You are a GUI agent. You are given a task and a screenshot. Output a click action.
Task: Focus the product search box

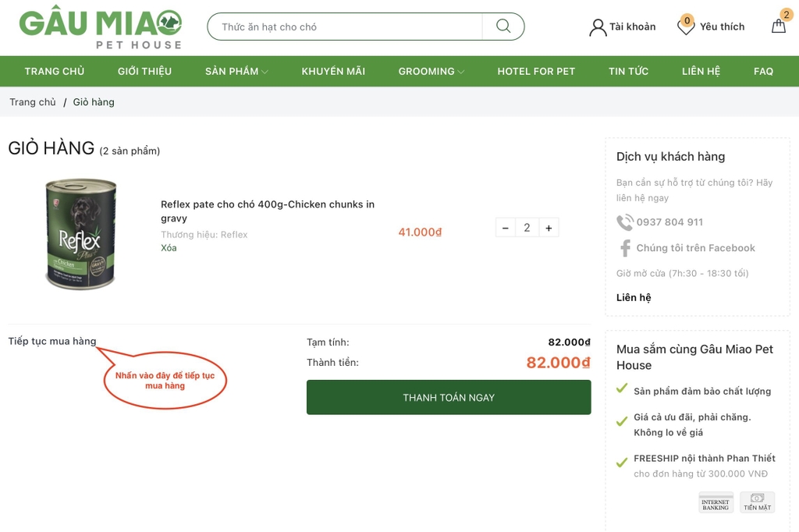[x=345, y=27]
